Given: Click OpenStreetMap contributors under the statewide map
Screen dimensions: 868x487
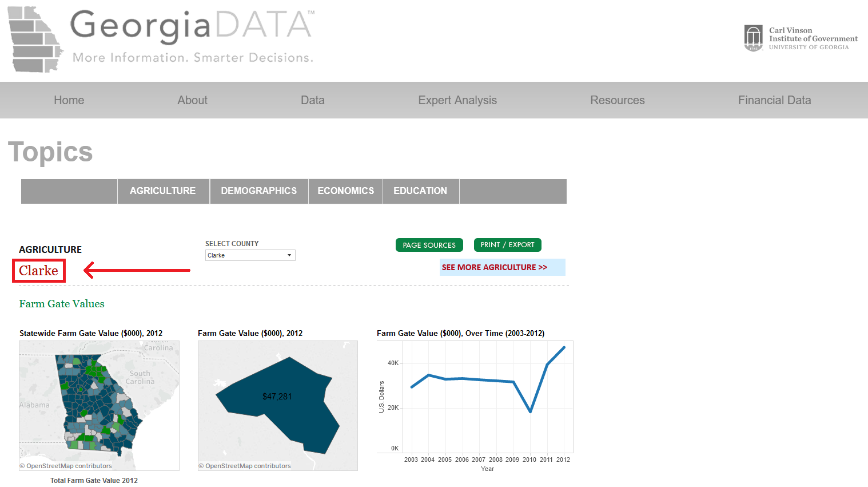Looking at the screenshot, I should (66, 466).
